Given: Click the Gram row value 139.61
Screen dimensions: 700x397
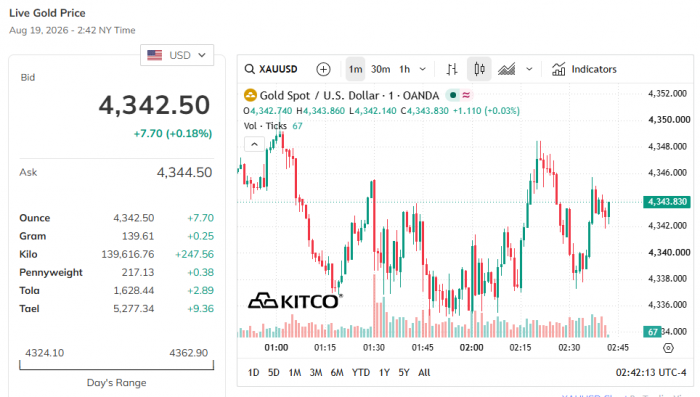Looking at the screenshot, I should point(138,236).
